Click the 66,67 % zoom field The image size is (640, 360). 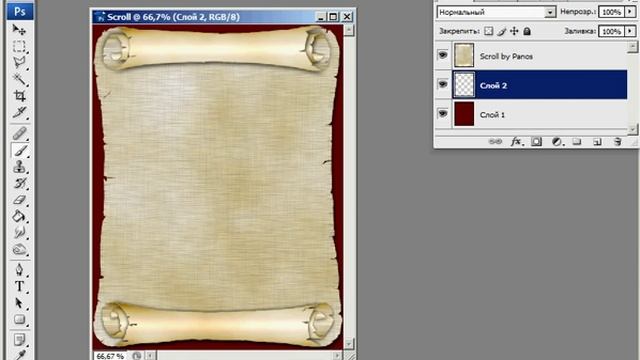[x=110, y=356]
